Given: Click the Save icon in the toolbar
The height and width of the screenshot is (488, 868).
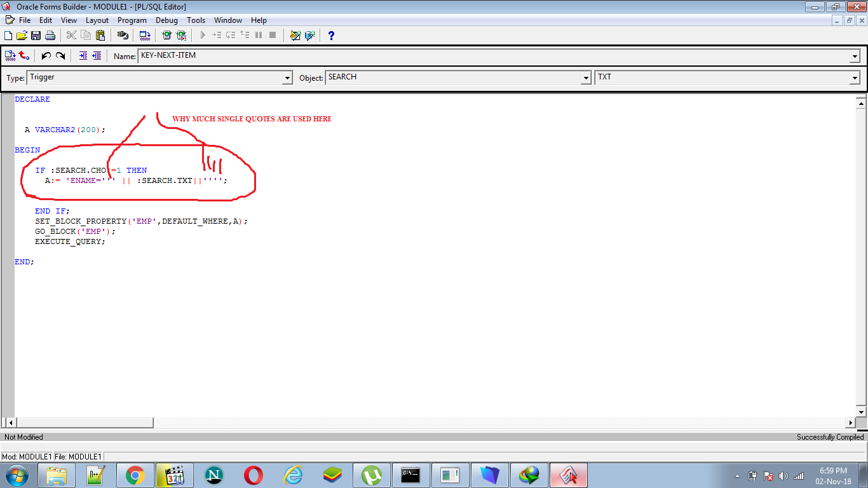Looking at the screenshot, I should click(36, 36).
